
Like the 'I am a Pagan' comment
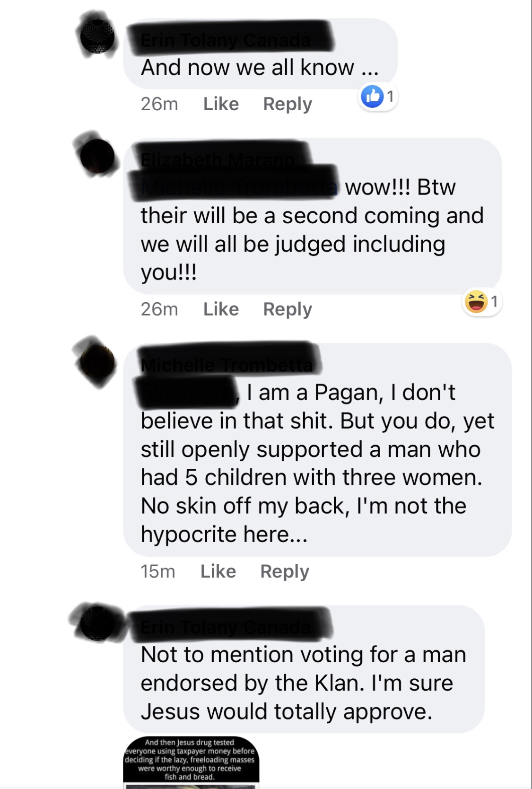coord(218,571)
